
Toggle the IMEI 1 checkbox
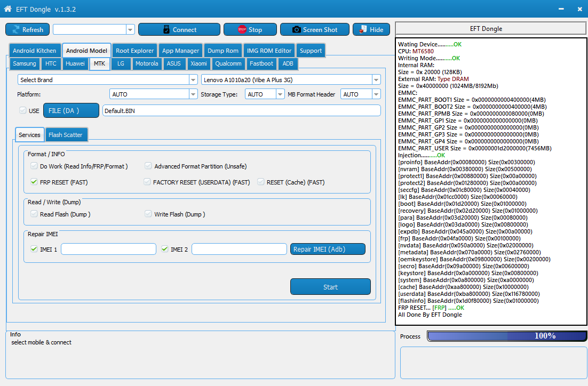point(34,249)
